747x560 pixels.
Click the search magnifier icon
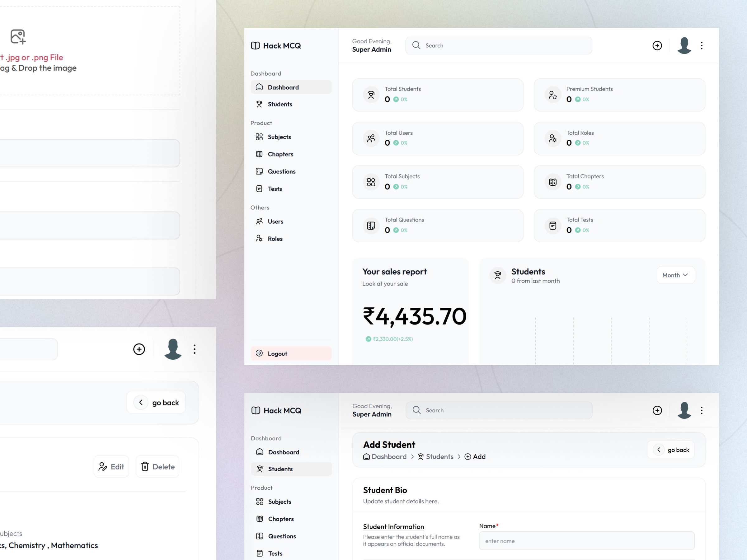point(416,45)
